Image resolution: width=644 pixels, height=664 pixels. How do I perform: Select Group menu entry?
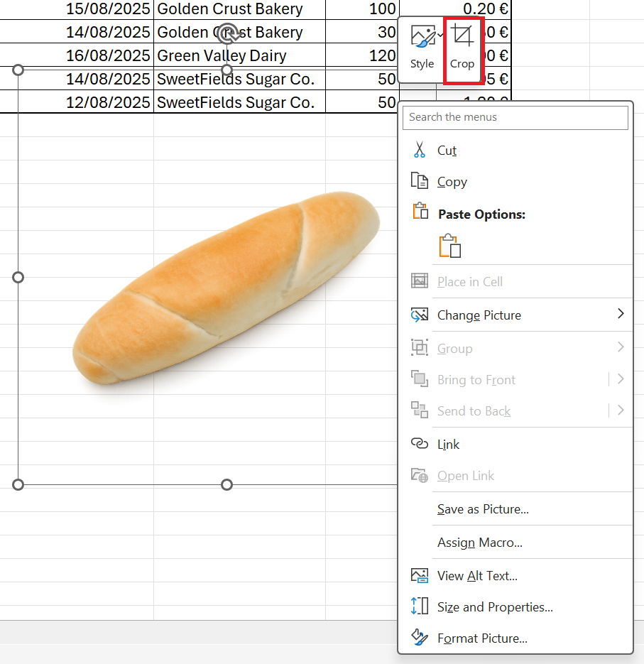tap(515, 349)
